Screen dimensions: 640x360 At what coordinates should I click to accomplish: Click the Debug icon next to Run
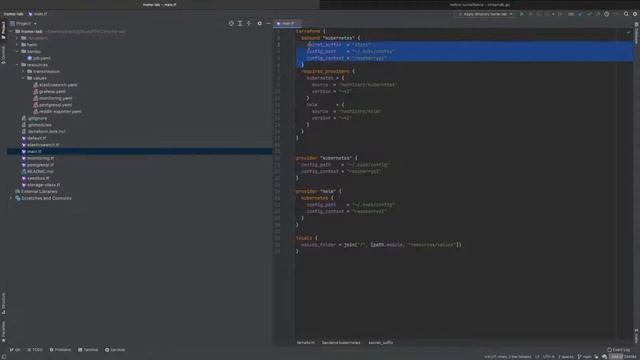point(530,14)
